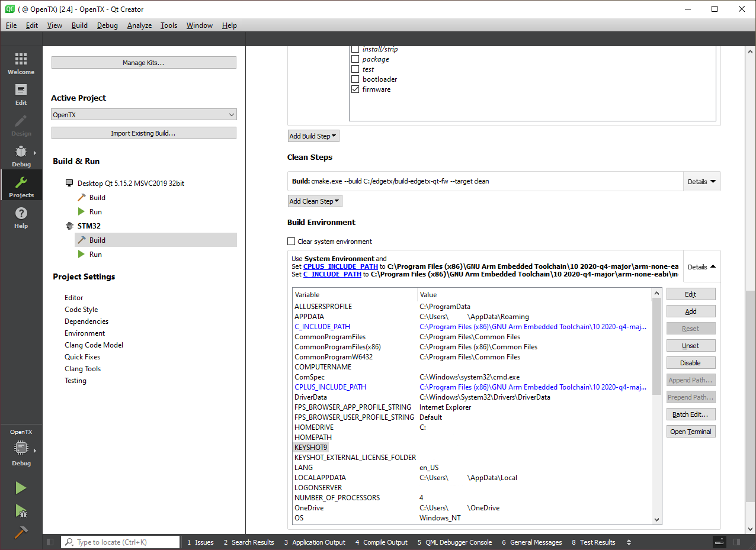Expand Add Build Step dropdown
This screenshot has height=550, width=756.
[313, 136]
